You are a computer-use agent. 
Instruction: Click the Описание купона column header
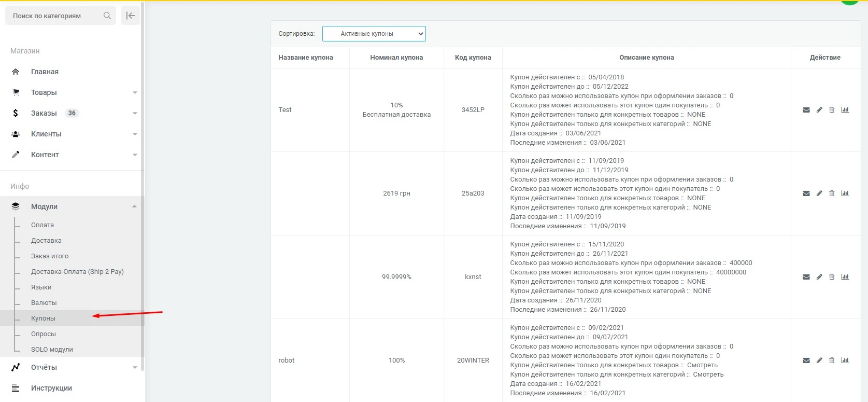[x=647, y=58]
